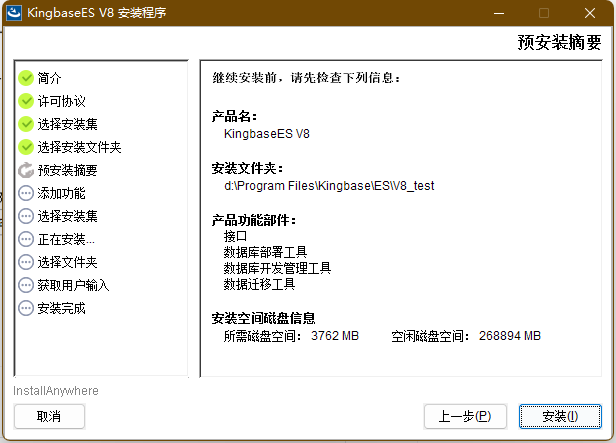Click the green checkmark beside 选择安装文件夹
The height and width of the screenshot is (443, 616).
click(26, 147)
